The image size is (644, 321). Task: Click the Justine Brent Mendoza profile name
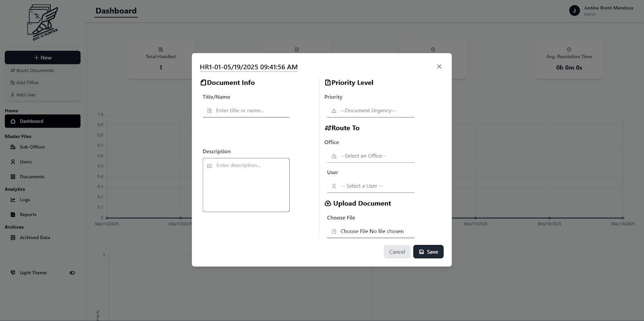(608, 8)
